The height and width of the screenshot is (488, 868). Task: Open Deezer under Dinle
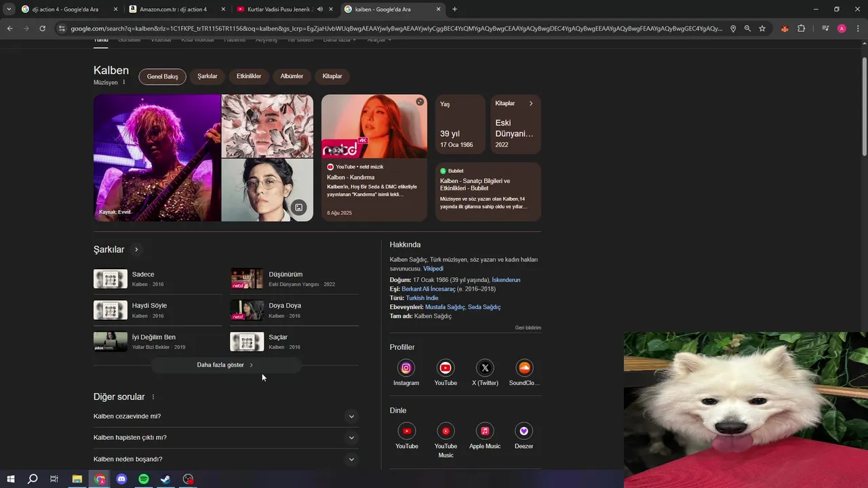click(524, 431)
